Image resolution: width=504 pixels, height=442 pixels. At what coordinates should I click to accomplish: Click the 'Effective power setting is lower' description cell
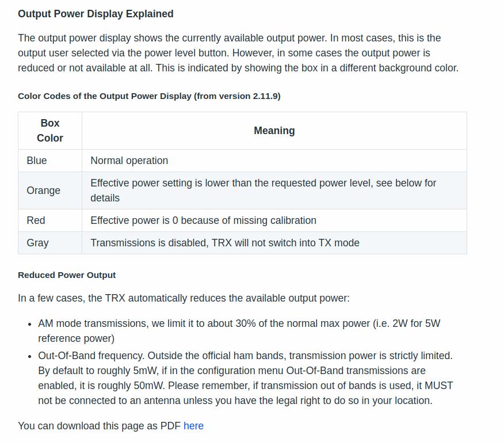263,190
